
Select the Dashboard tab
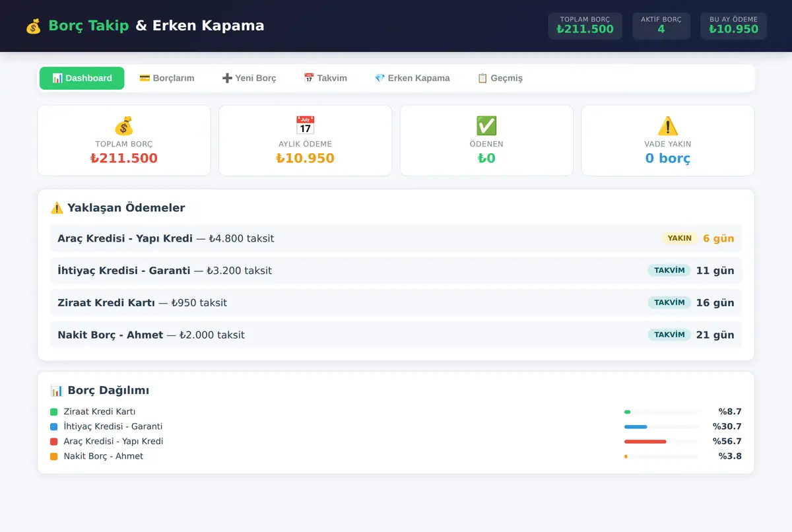click(82, 78)
